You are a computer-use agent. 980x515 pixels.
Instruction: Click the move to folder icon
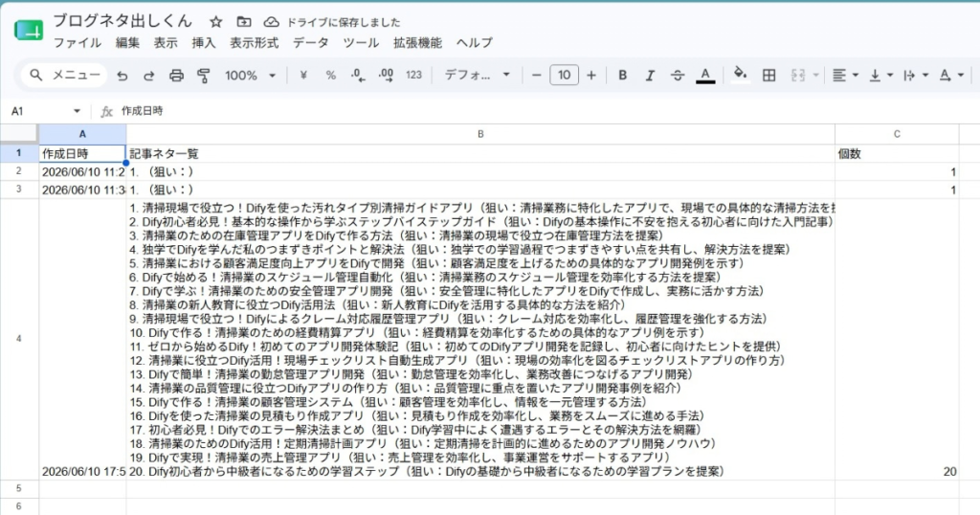(244, 22)
